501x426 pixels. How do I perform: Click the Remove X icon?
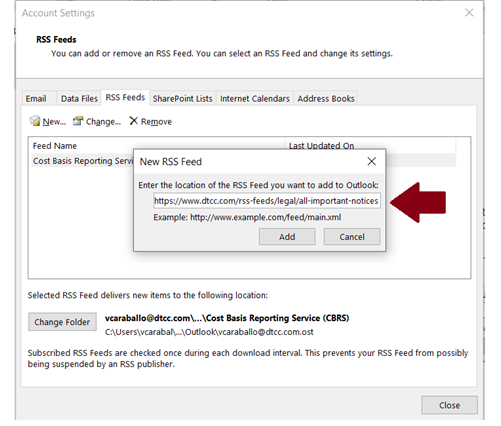coord(133,121)
